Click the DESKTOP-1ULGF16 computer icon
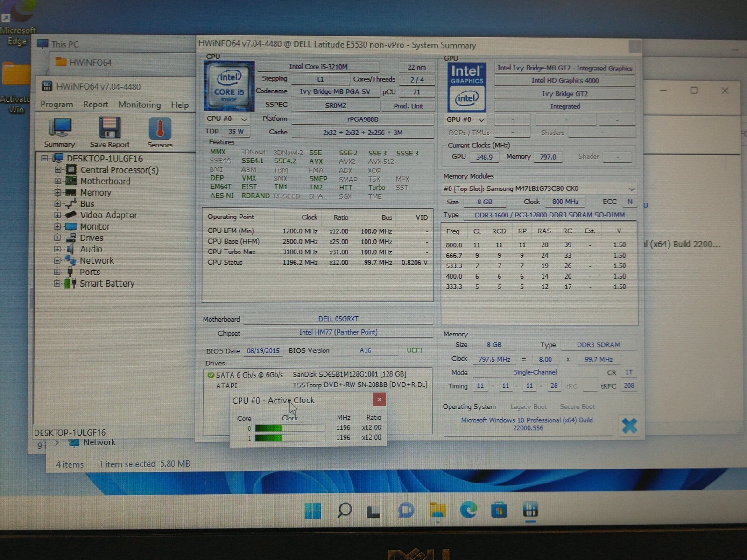 point(58,158)
